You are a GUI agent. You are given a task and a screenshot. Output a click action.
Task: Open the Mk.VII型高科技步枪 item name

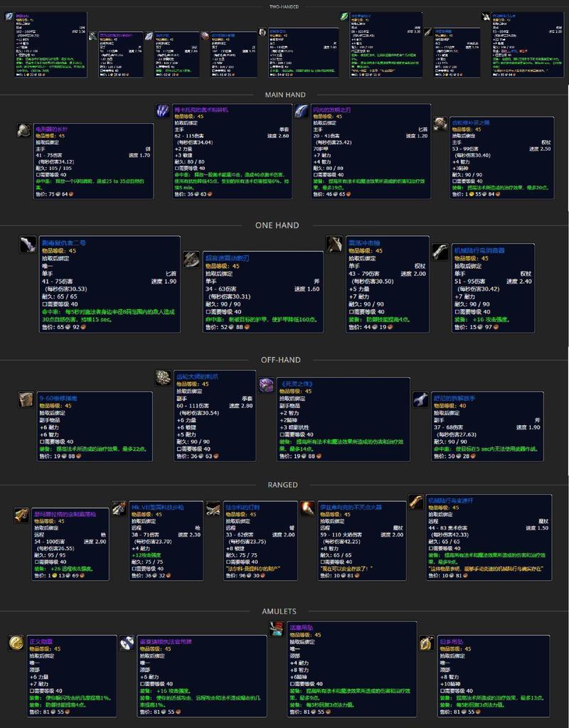click(x=157, y=508)
